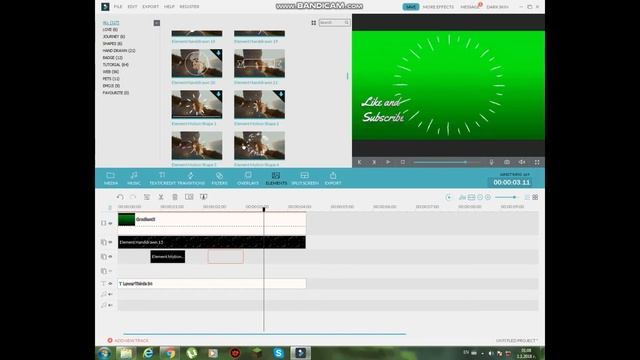640x360 pixels.
Task: Open the File menu
Action: coord(118,7)
